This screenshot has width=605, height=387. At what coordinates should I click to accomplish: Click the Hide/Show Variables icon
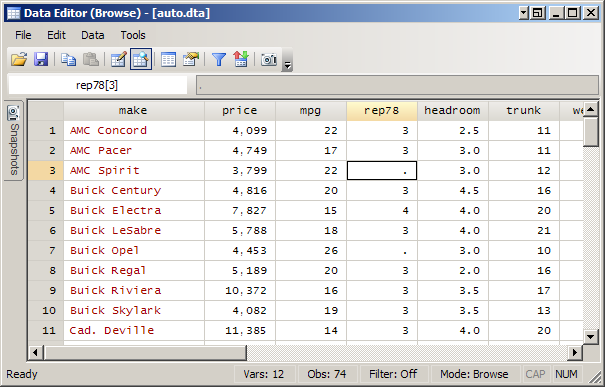tap(240, 59)
